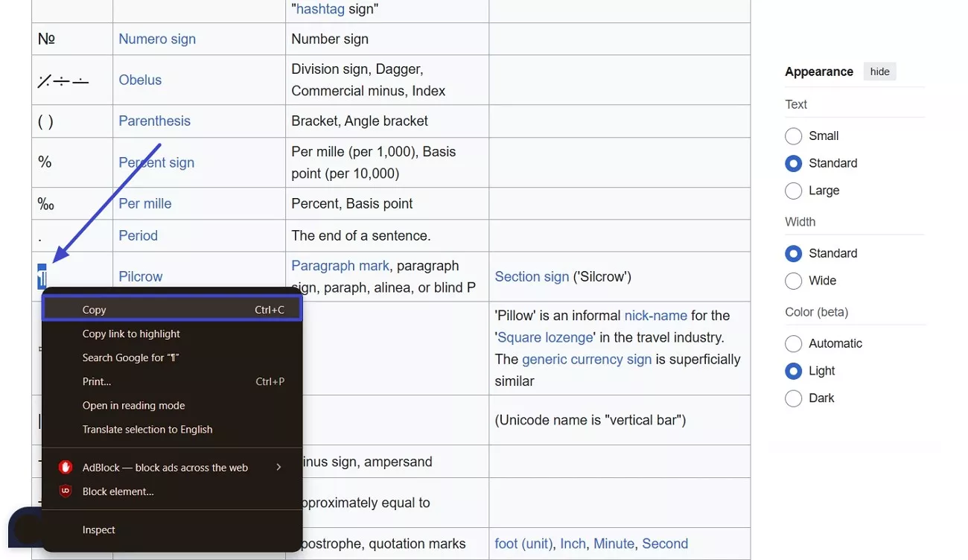Viewport: 968px width, 560px height.
Task: Click the highlighted pilcrow character in the table
Action: click(x=42, y=276)
